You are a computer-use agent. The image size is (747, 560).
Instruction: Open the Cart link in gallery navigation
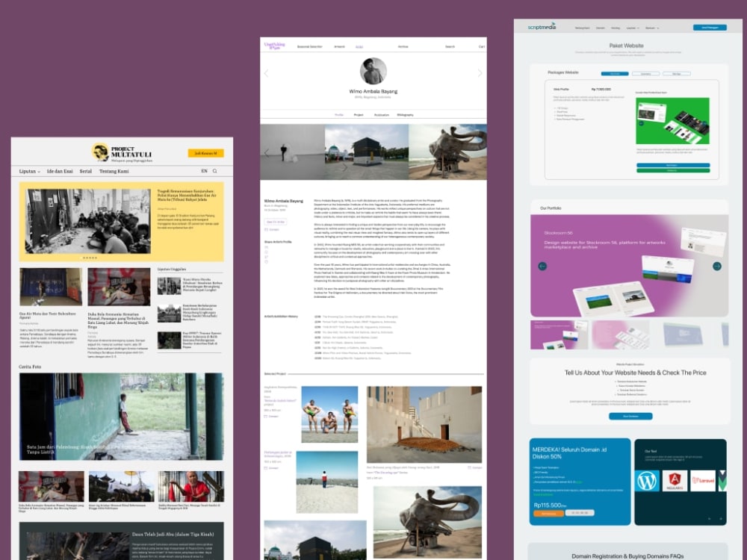[482, 46]
